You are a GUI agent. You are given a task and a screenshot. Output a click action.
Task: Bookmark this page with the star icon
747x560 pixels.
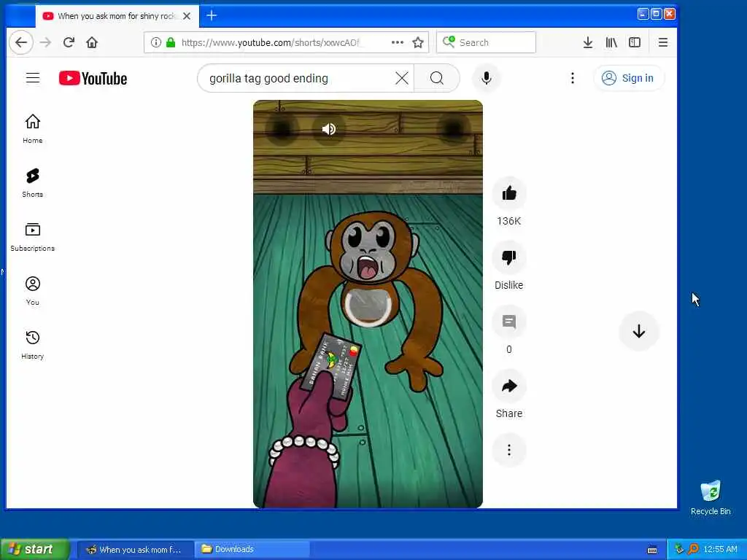tap(418, 42)
